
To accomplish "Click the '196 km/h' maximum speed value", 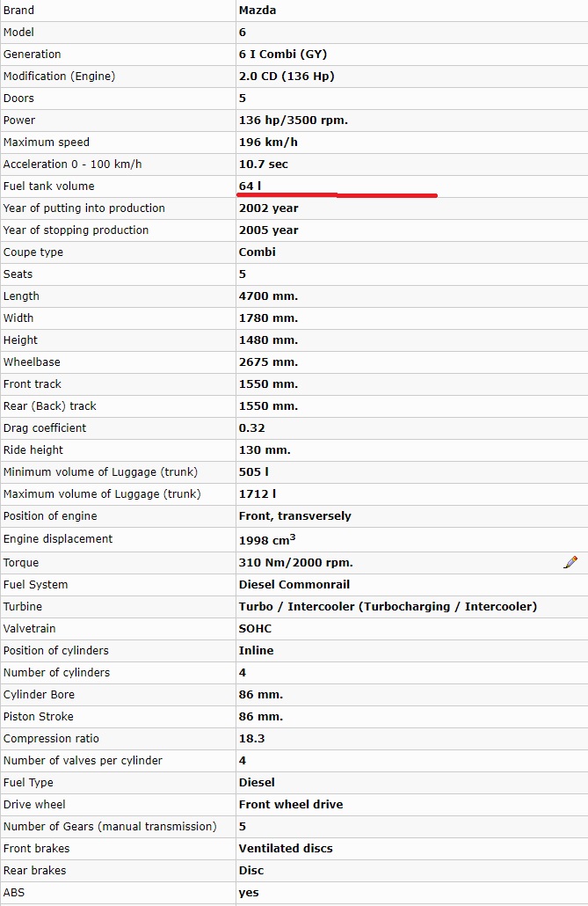I will 268,142.
